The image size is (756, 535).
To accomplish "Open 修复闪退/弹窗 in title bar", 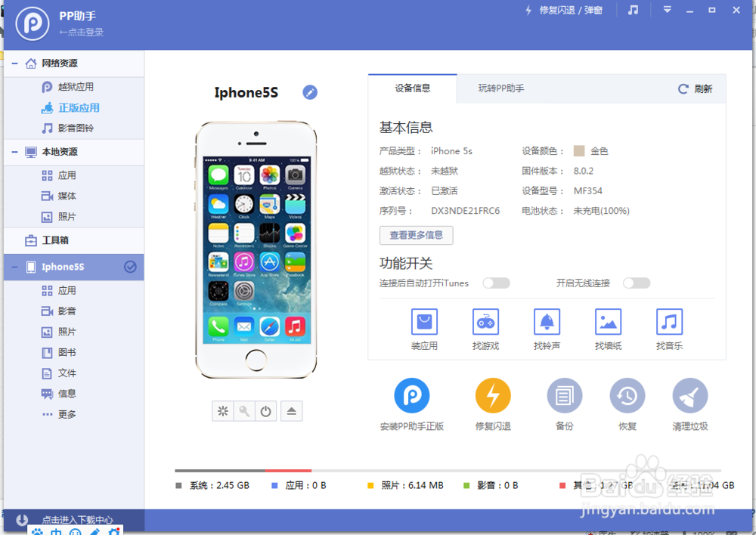I will (564, 10).
